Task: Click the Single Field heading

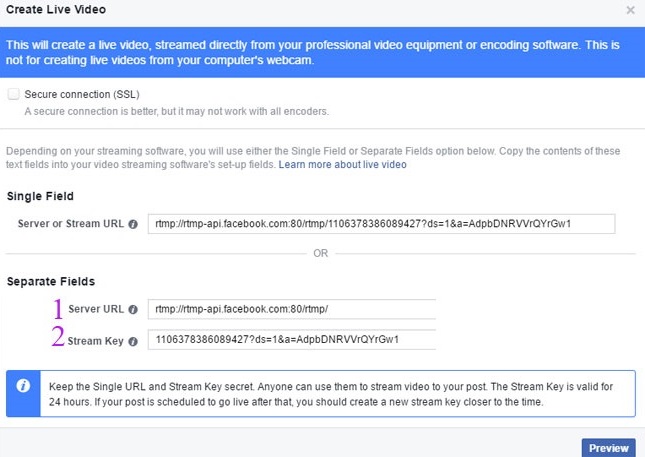Action: coord(40,196)
